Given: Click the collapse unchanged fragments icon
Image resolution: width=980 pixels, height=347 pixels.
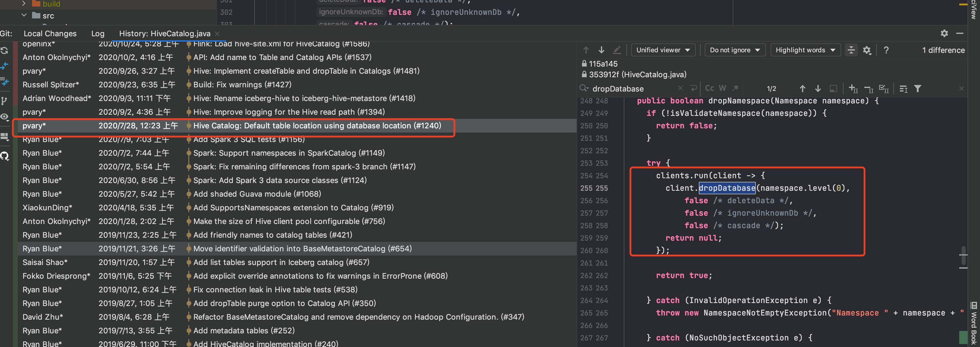Looking at the screenshot, I should 851,50.
